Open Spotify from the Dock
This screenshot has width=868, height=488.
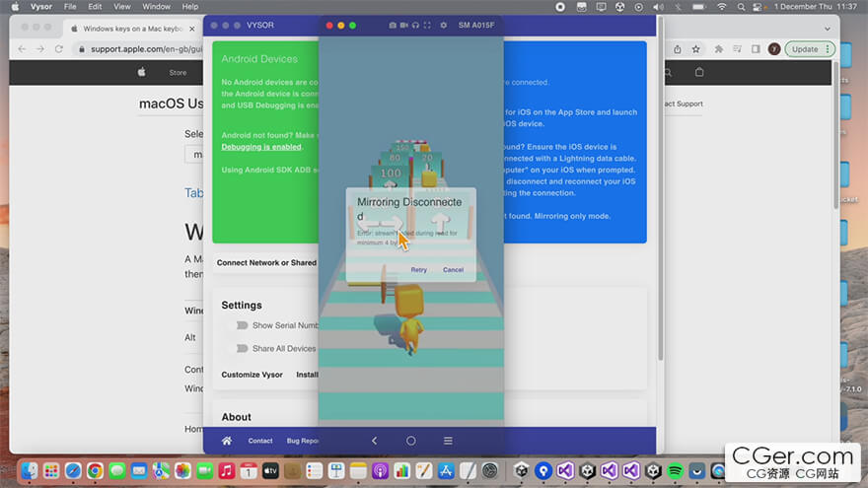(x=675, y=471)
